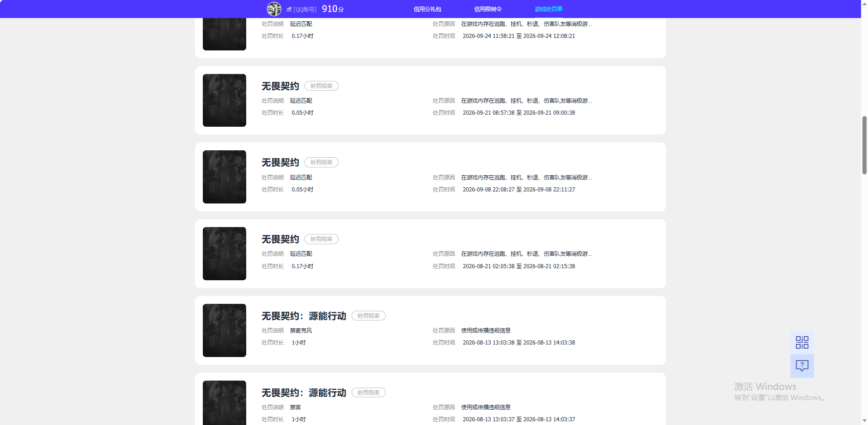Click the user avatar in the header
The height and width of the screenshot is (425, 868).
click(x=274, y=9)
